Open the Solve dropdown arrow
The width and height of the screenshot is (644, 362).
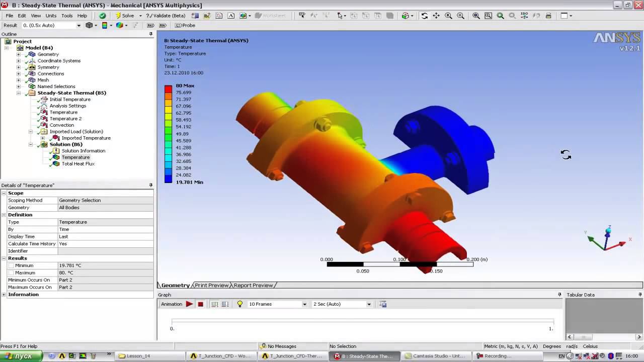tap(140, 16)
